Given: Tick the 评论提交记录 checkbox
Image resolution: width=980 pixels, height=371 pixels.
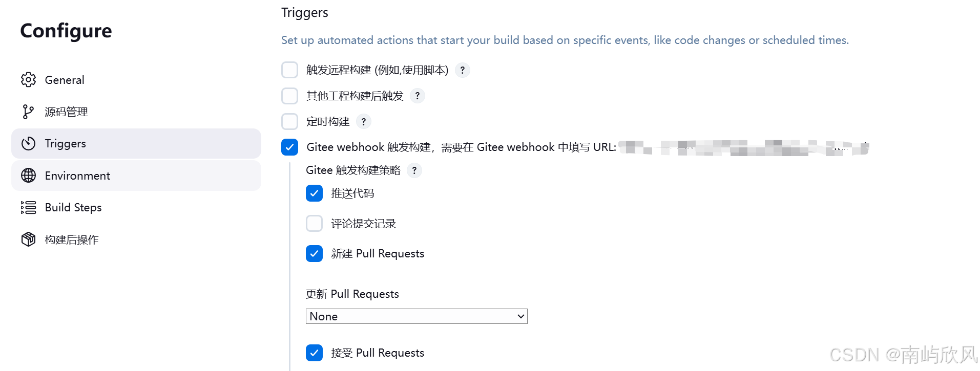Looking at the screenshot, I should pyautogui.click(x=315, y=224).
